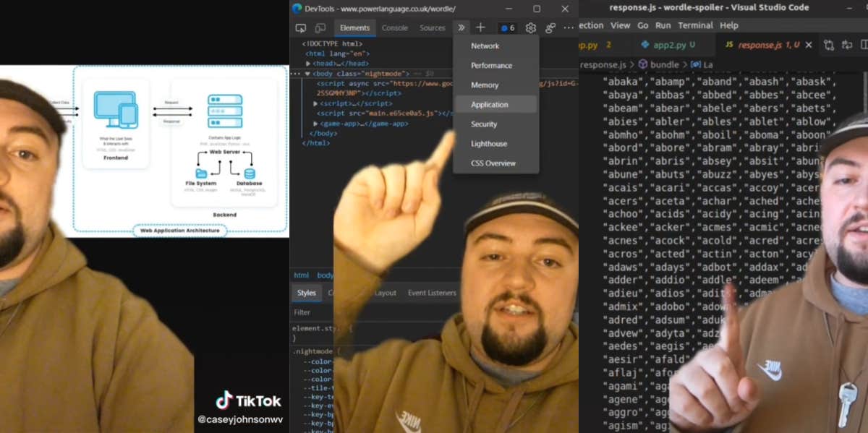This screenshot has height=433, width=868.
Task: Click the word "abaka" in the editor
Action: click(623, 82)
